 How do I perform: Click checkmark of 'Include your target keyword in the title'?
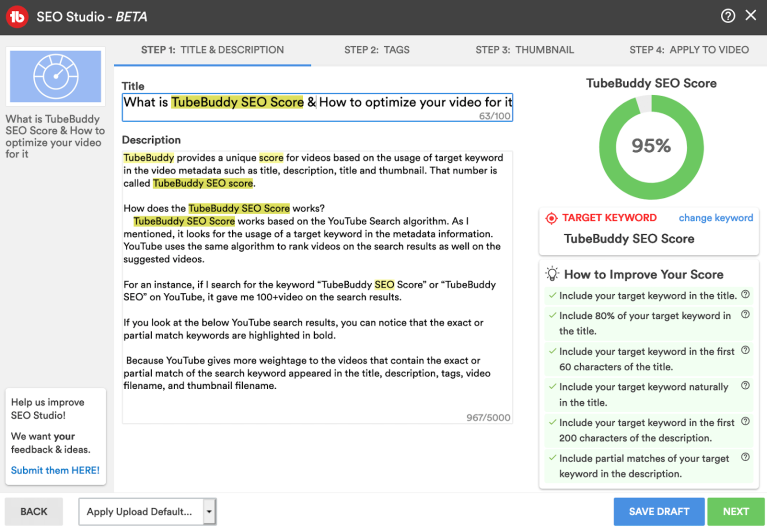click(x=552, y=296)
